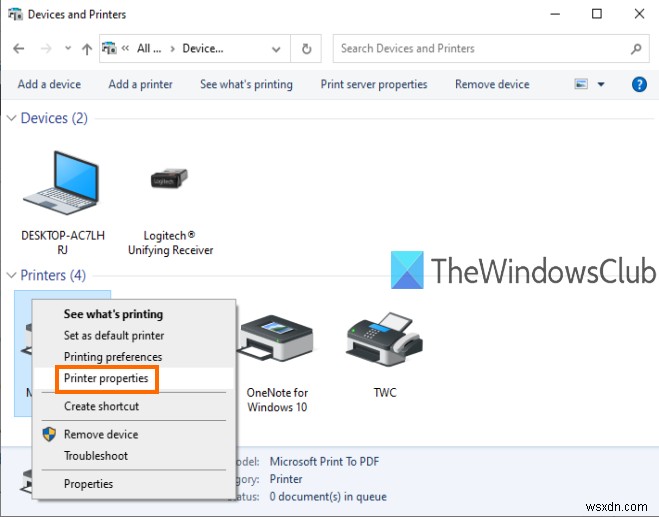
Task: Click 'Microsoft Print To PDF' model text
Action: click(324, 462)
